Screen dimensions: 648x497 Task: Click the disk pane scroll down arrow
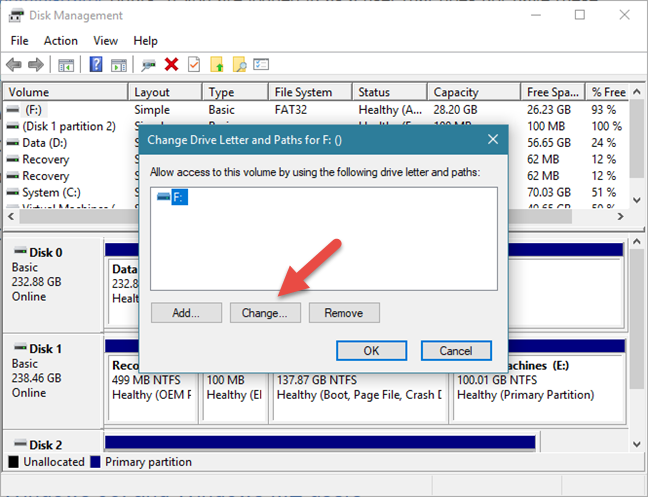point(637,445)
